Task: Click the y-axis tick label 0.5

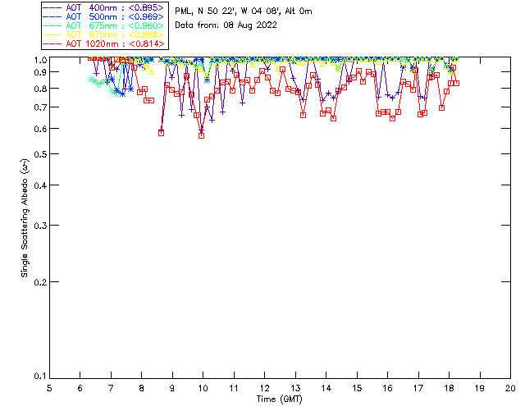Action: [x=40, y=154]
